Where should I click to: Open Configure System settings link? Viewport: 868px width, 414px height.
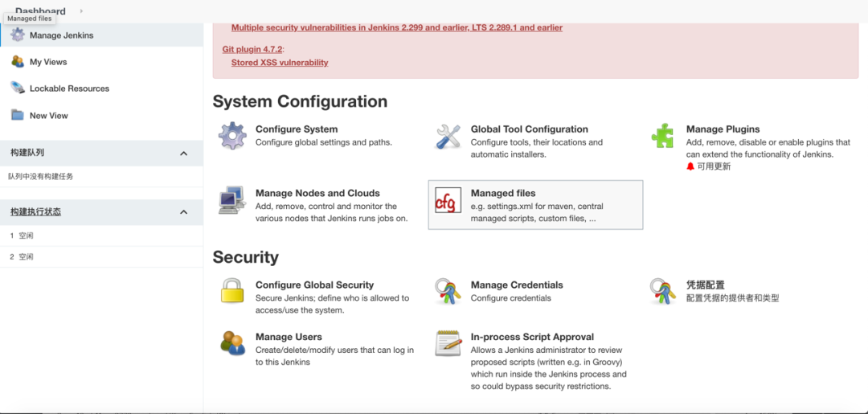coord(296,129)
